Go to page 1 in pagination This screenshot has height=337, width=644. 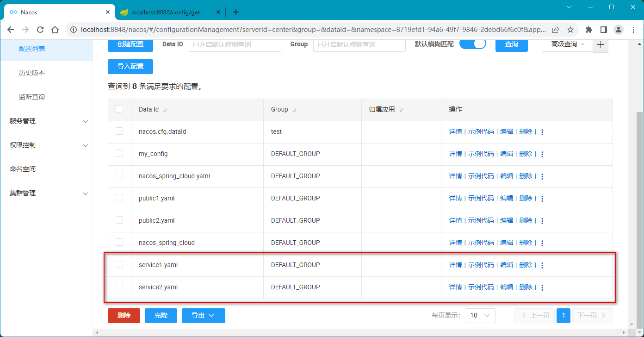563,315
